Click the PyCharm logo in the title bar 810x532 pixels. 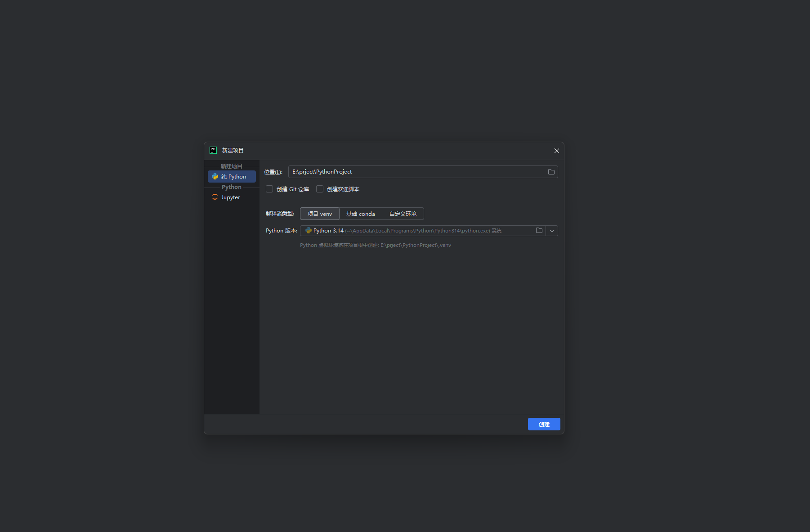point(213,150)
